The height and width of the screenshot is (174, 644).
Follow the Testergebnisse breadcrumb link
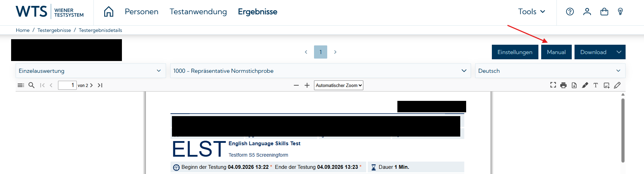pos(54,30)
